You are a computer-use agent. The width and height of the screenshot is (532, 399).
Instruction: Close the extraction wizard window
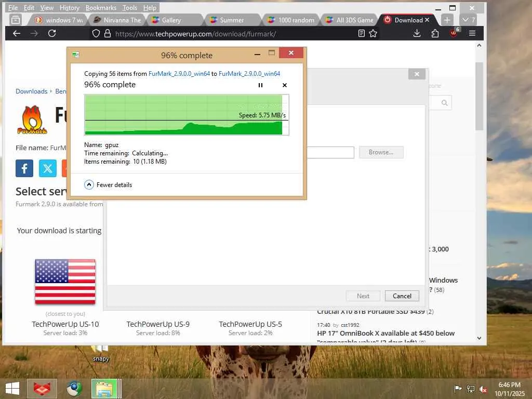417,74
